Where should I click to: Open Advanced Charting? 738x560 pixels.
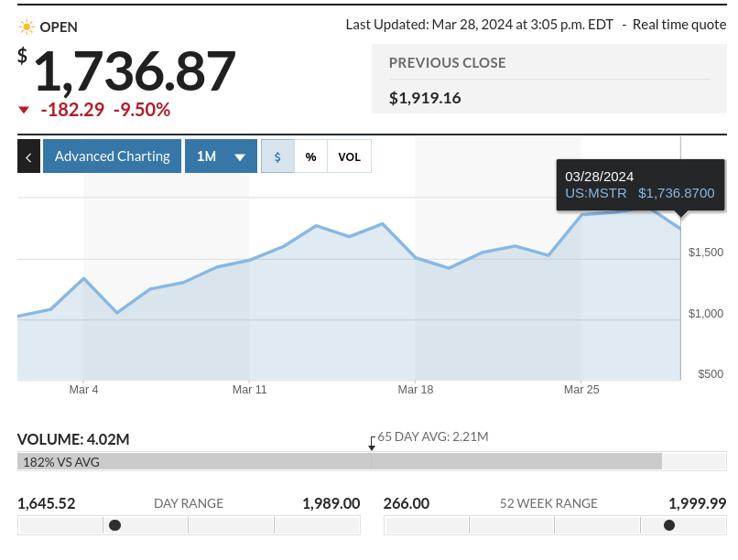tap(112, 156)
